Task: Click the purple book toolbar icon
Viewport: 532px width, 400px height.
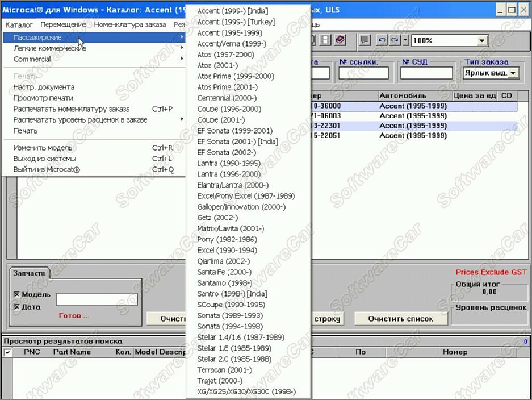Action: click(x=340, y=40)
